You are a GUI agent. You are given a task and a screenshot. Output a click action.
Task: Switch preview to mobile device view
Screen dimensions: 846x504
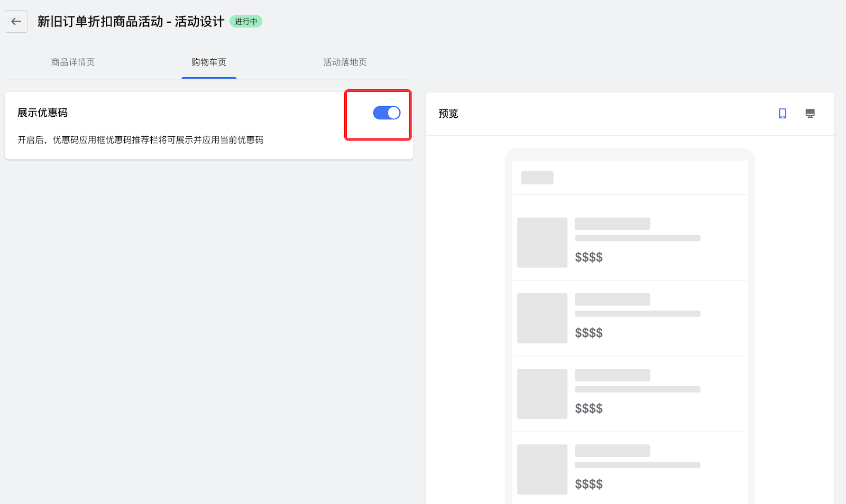(783, 114)
